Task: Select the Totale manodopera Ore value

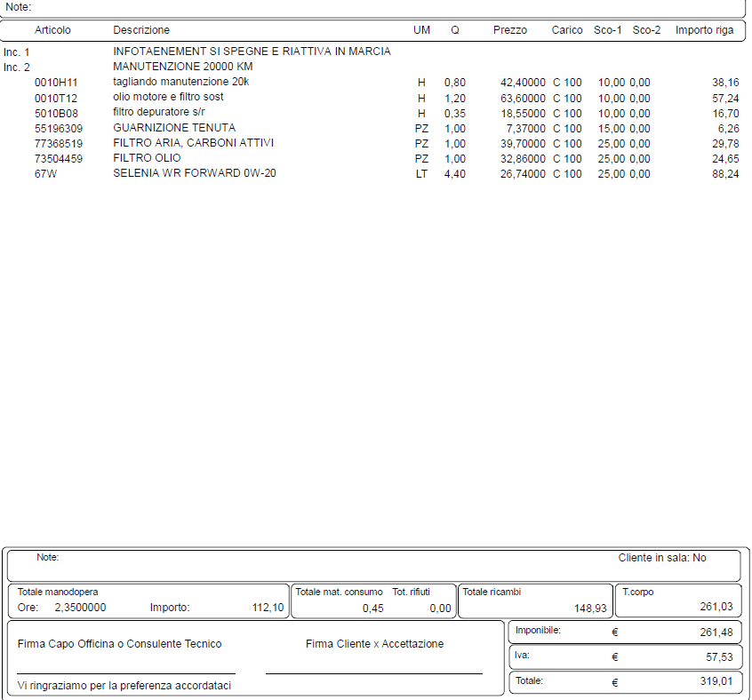Action: [80, 608]
